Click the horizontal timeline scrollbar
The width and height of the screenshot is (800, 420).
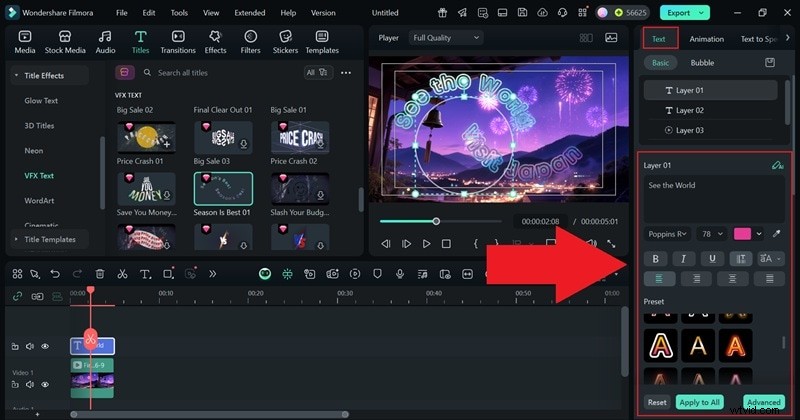[210, 414]
